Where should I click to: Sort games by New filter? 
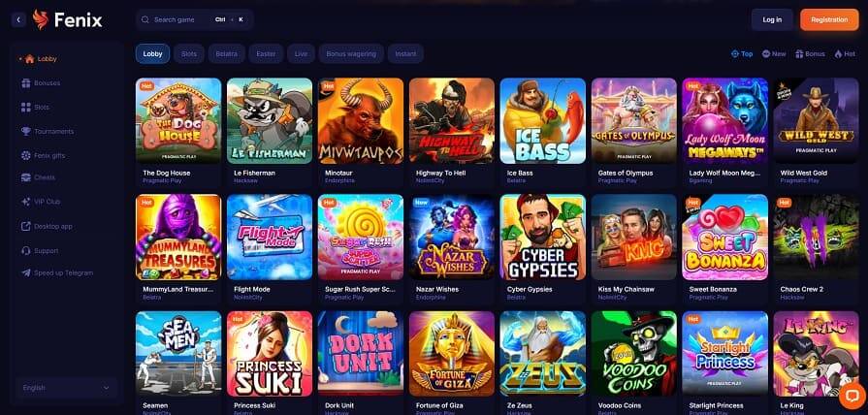[x=774, y=53]
